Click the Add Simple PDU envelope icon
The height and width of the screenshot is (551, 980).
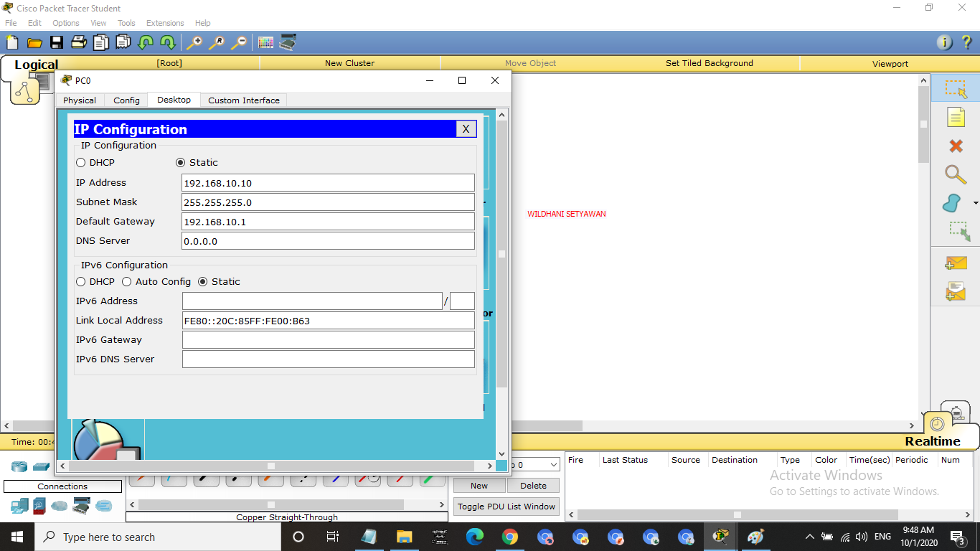point(956,263)
